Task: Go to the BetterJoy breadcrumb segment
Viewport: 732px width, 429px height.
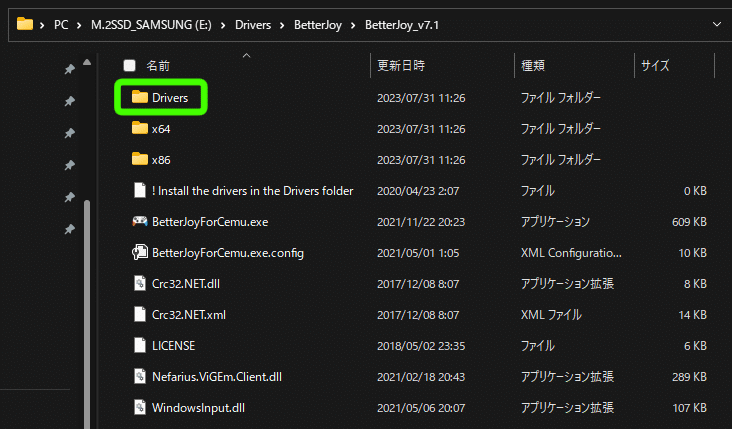Action: click(x=317, y=25)
